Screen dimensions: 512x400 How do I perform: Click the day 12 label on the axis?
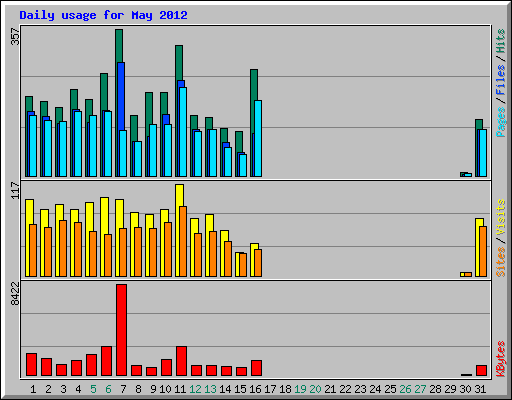click(x=195, y=389)
